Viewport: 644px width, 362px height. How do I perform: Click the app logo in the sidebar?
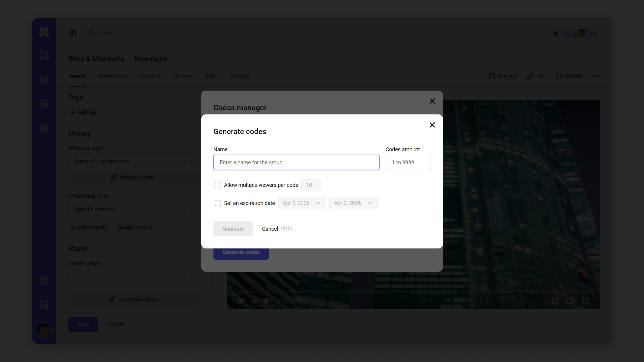[x=44, y=32]
